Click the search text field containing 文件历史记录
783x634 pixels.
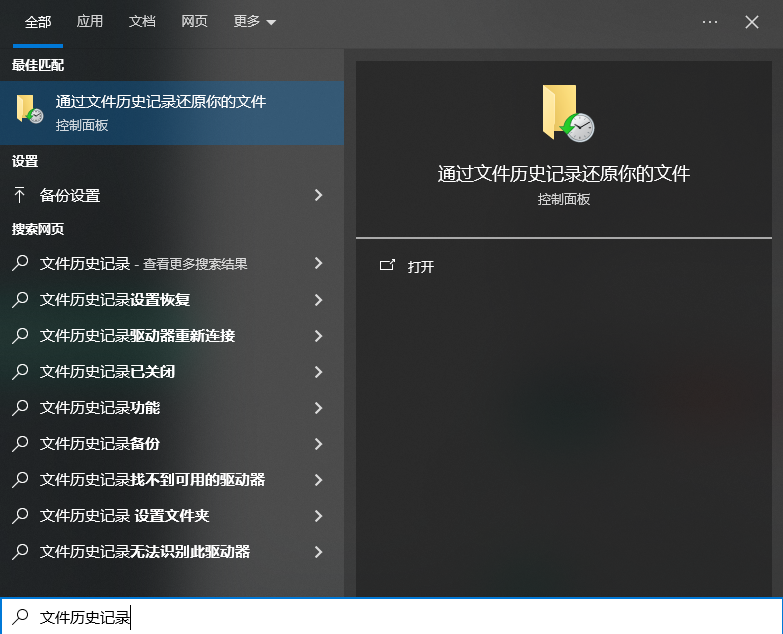(x=400, y=617)
